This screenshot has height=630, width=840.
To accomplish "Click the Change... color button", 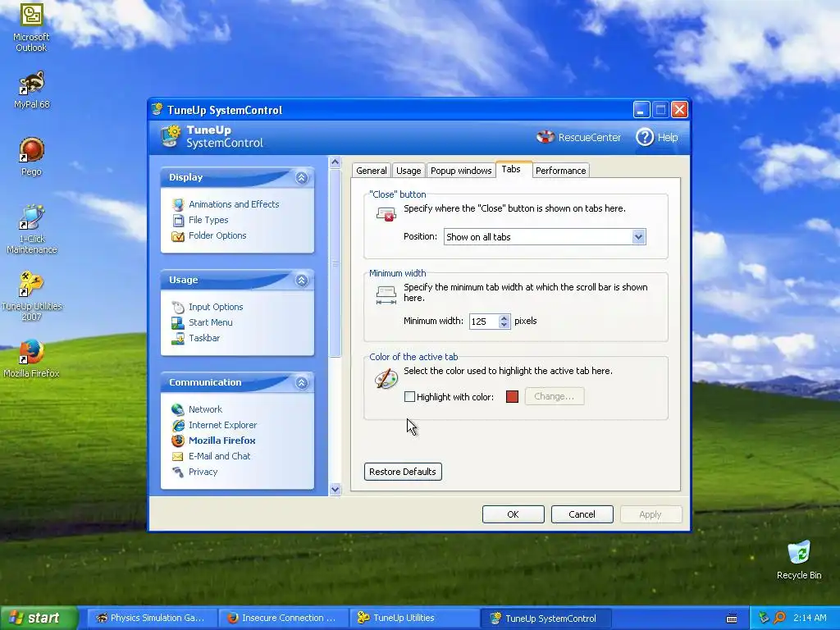I will coord(554,396).
